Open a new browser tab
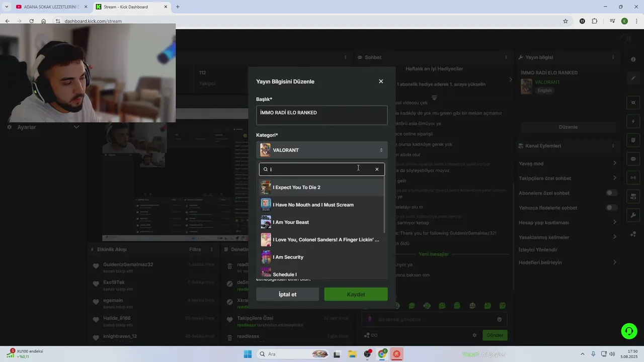 coord(178,7)
